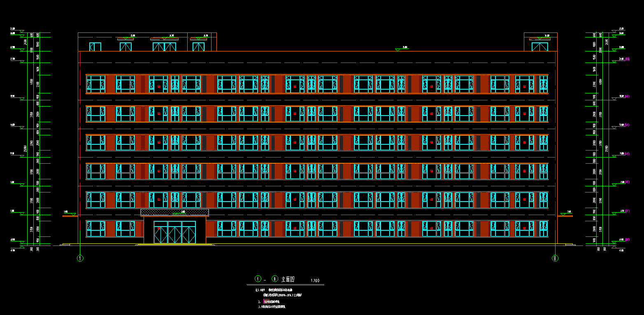Select the yellow entrance step line at ground level
644x315 pixels.
tap(175, 245)
